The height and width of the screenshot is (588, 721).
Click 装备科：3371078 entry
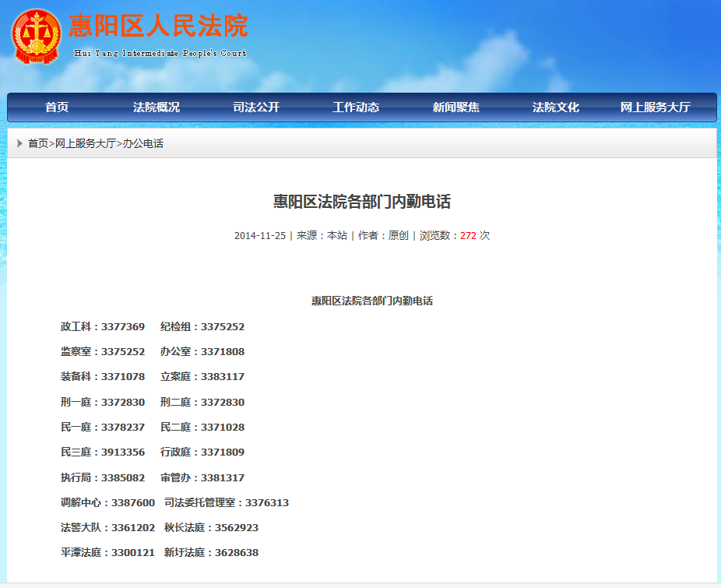(x=103, y=376)
